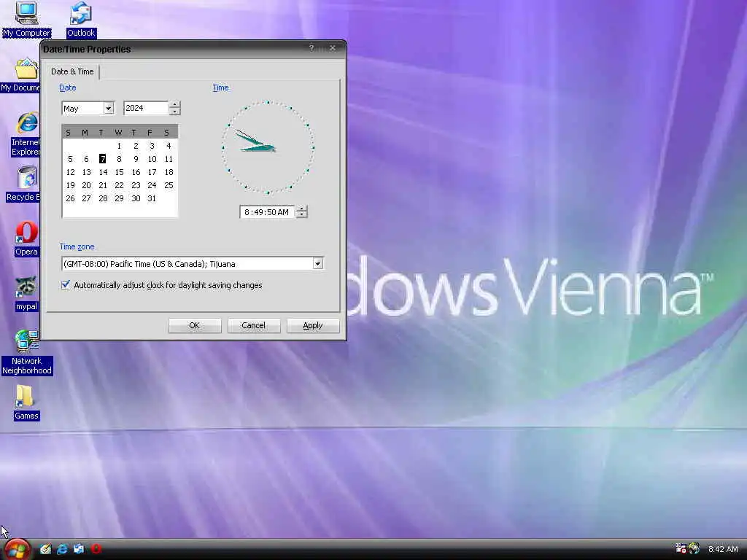Select day 20 in the calendar
Viewport: 747px width, 560px height.
[x=86, y=185]
